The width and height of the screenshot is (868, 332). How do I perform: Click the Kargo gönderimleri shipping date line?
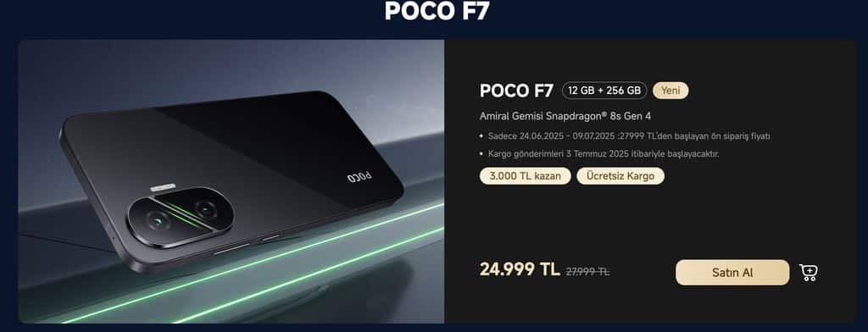pyautogui.click(x=599, y=154)
